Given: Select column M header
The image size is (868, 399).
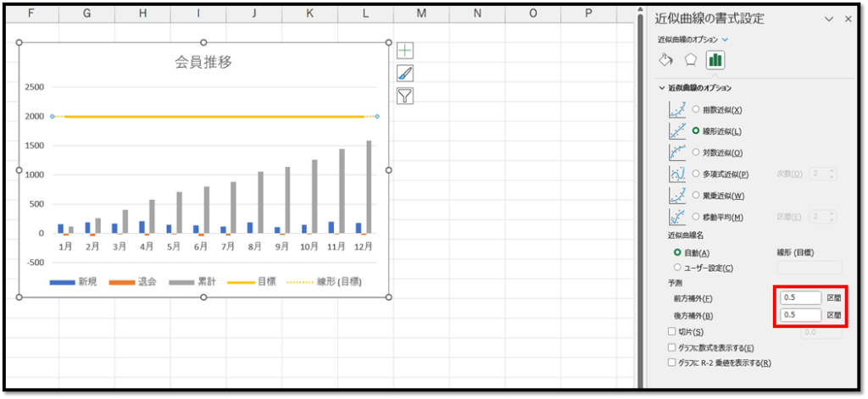Looking at the screenshot, I should click(421, 14).
